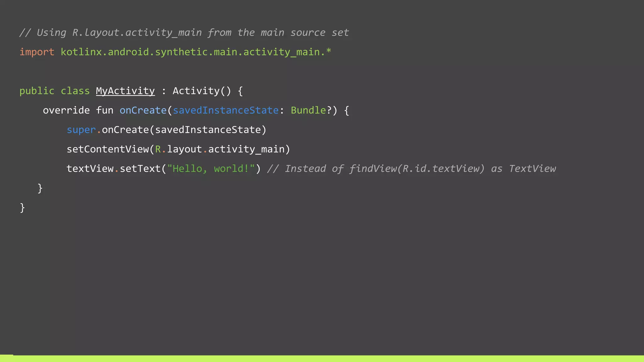Click 'onCreate(savedInstanceState)' call after super
The width and height of the screenshot is (644, 362).
tap(184, 130)
